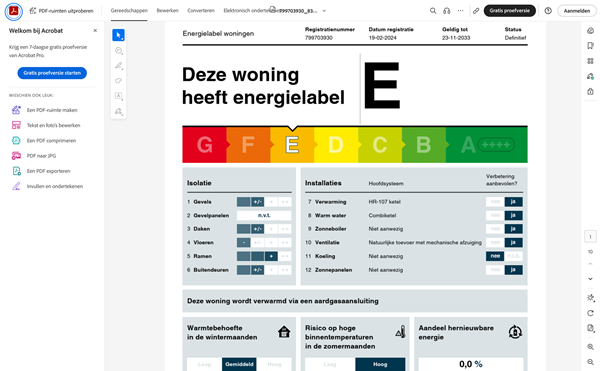
Task: Click the green A++++ segment of energy bar
Action: [x=487, y=145]
